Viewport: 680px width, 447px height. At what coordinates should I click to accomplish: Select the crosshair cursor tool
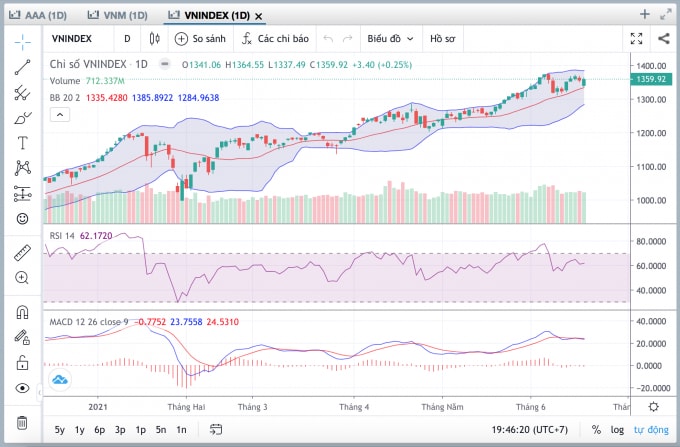(x=23, y=42)
